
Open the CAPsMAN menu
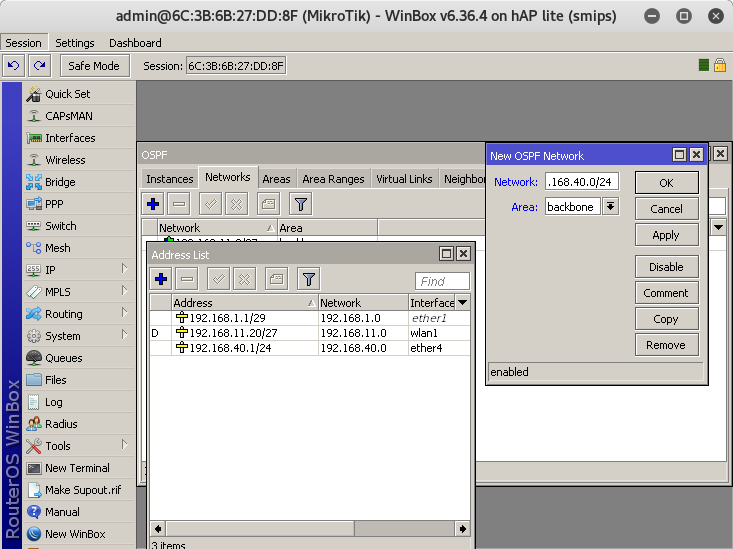[x=79, y=116]
